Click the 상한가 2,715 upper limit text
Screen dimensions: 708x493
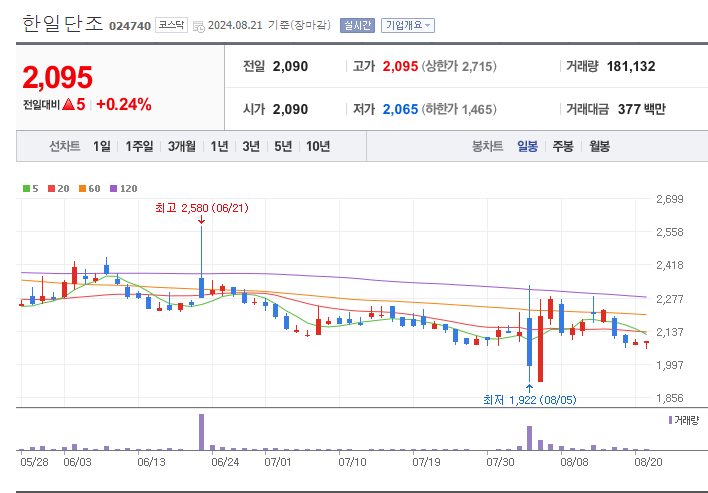[x=459, y=66]
